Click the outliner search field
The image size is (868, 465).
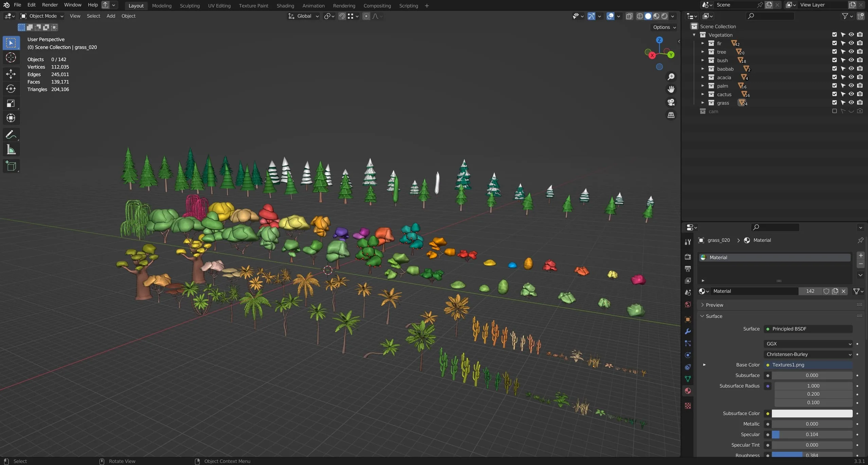[770, 16]
